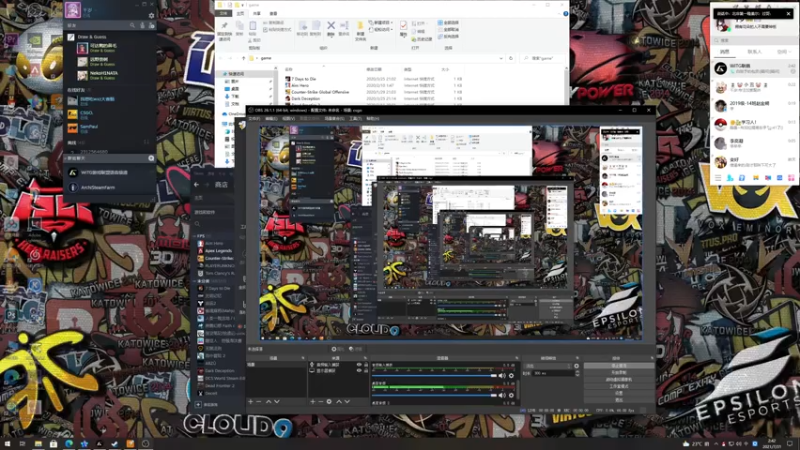Refresh the game folder in Explorer address bar

pos(511,58)
